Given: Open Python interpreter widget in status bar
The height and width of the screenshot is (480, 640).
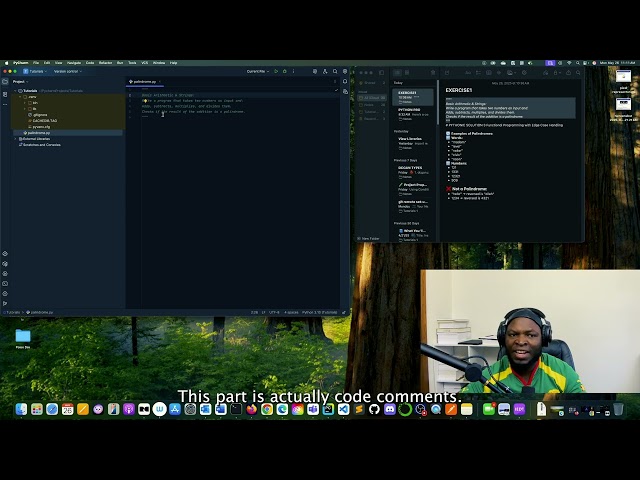Looking at the screenshot, I should pos(320,312).
